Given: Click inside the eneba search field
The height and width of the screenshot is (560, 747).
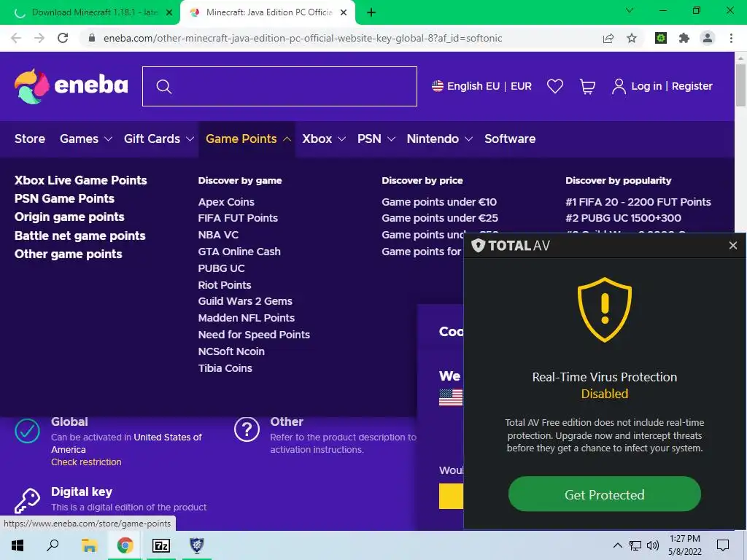Looking at the screenshot, I should [x=279, y=86].
